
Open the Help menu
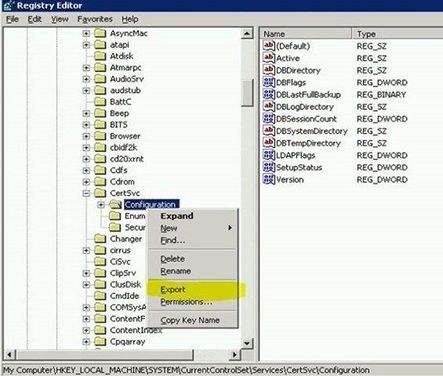coord(130,19)
